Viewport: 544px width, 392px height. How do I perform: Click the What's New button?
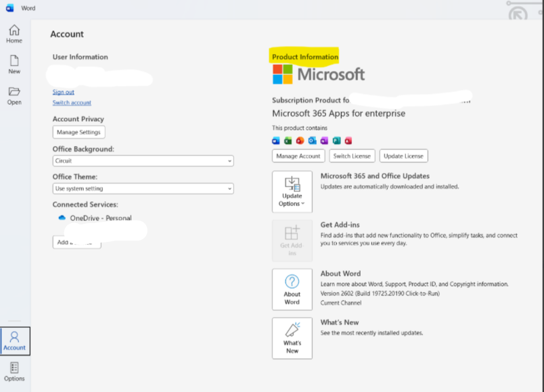[x=292, y=339]
